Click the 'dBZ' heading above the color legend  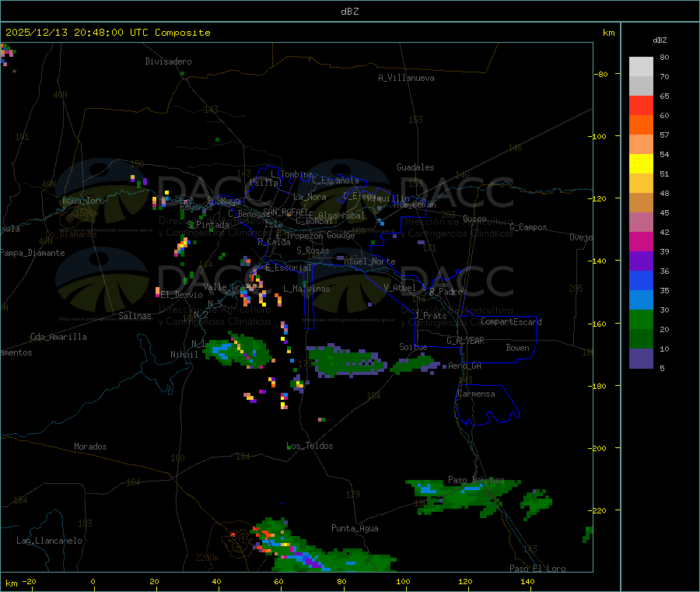point(660,40)
